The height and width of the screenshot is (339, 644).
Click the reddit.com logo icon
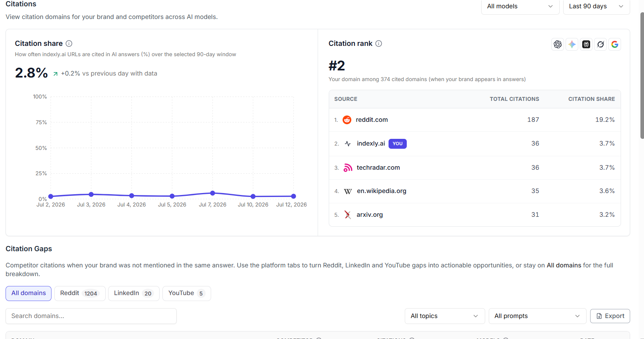pyautogui.click(x=347, y=120)
